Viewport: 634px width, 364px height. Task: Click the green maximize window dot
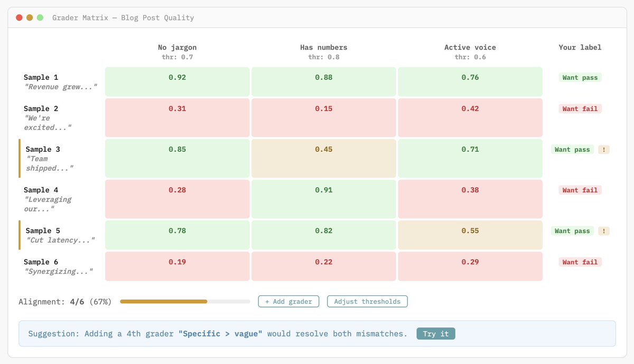(40, 17)
